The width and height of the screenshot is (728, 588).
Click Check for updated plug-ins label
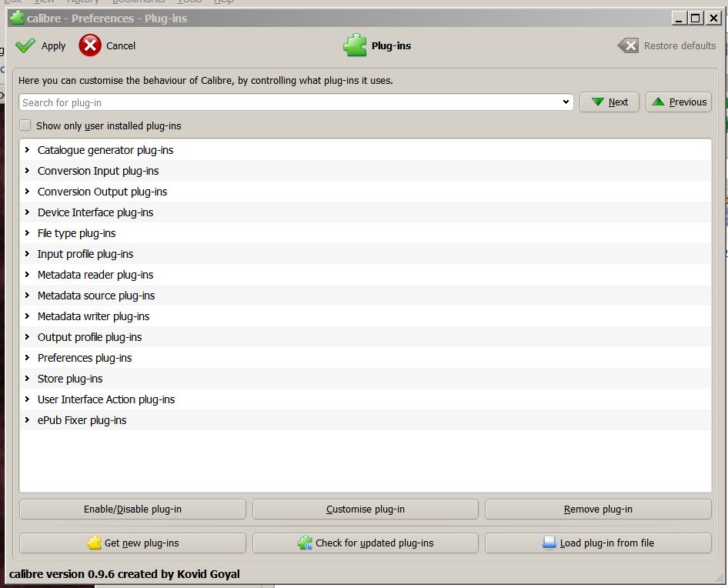[374, 543]
